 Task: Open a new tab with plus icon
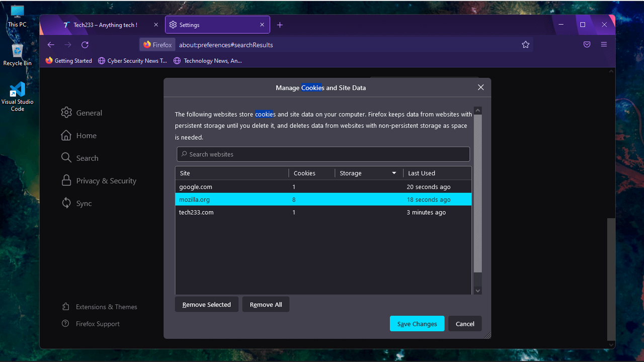pos(280,25)
